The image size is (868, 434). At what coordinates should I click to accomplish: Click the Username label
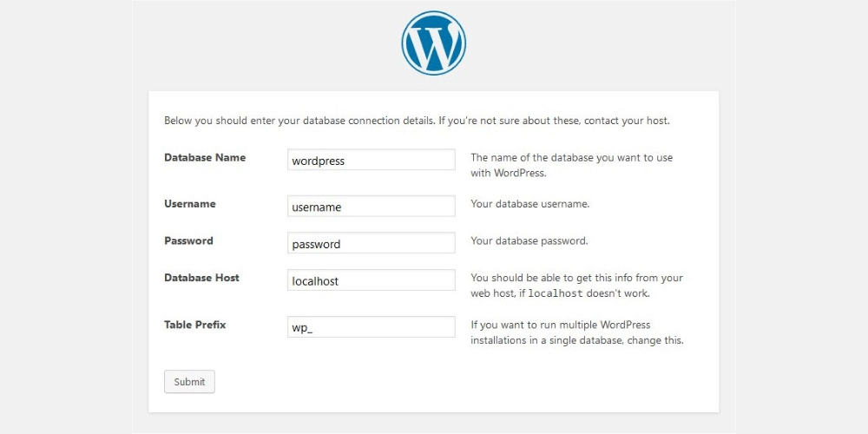point(190,204)
